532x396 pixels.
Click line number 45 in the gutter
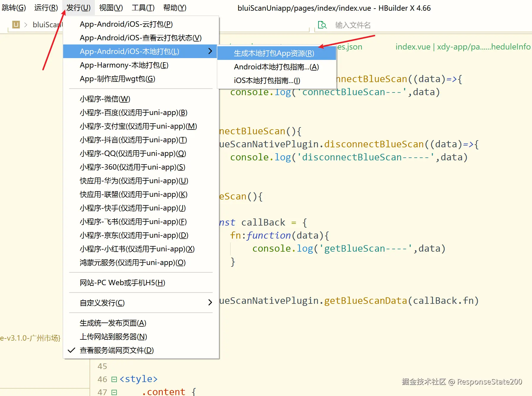[102, 366]
